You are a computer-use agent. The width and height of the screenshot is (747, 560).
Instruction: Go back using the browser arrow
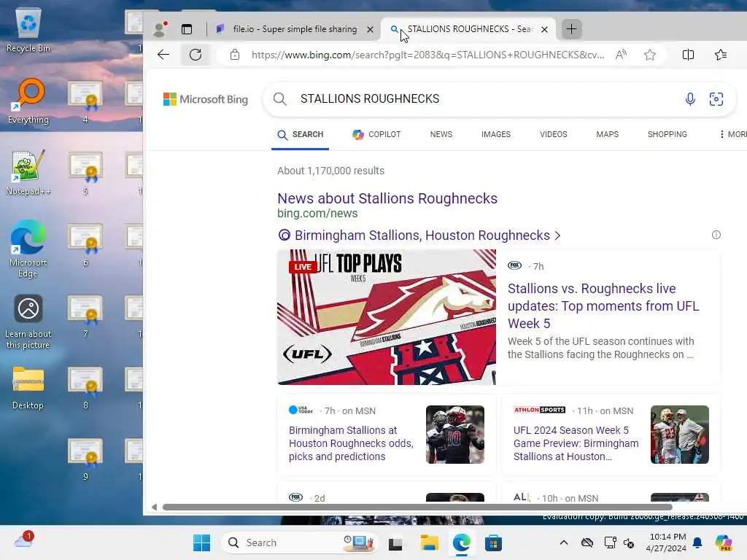[x=163, y=55]
